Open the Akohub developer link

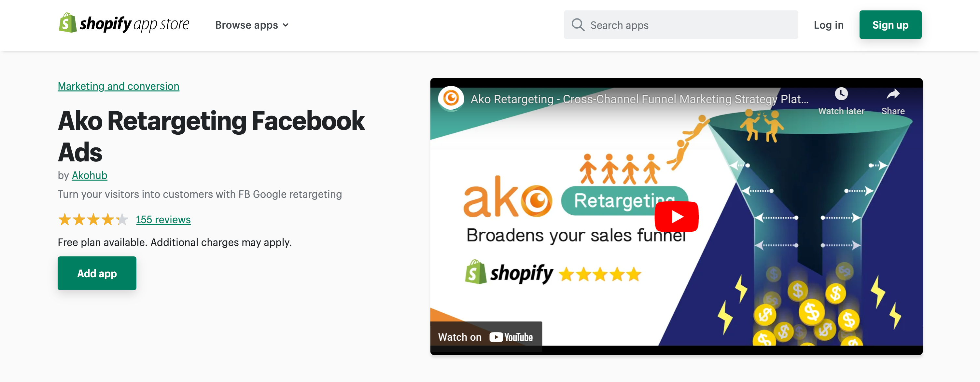tap(90, 175)
